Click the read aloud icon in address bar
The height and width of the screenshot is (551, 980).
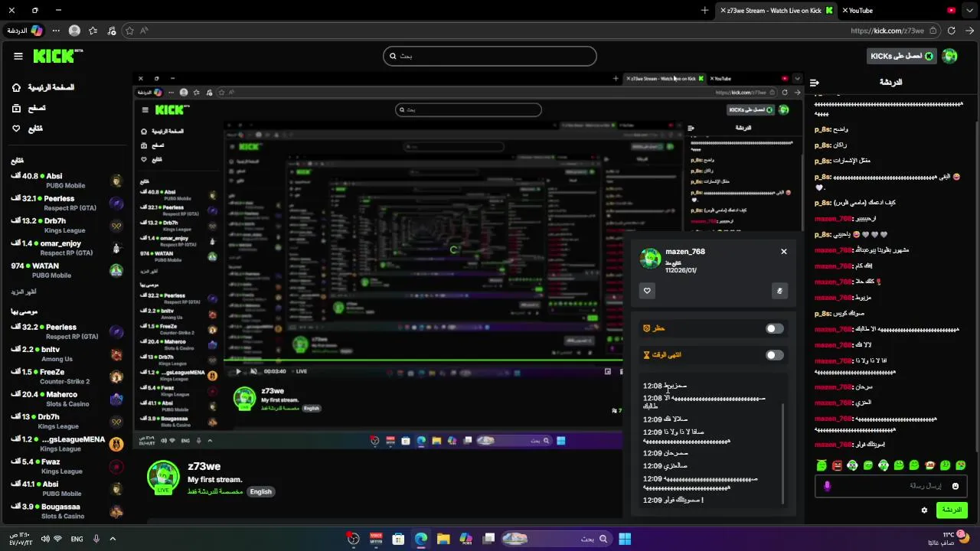coord(144,31)
